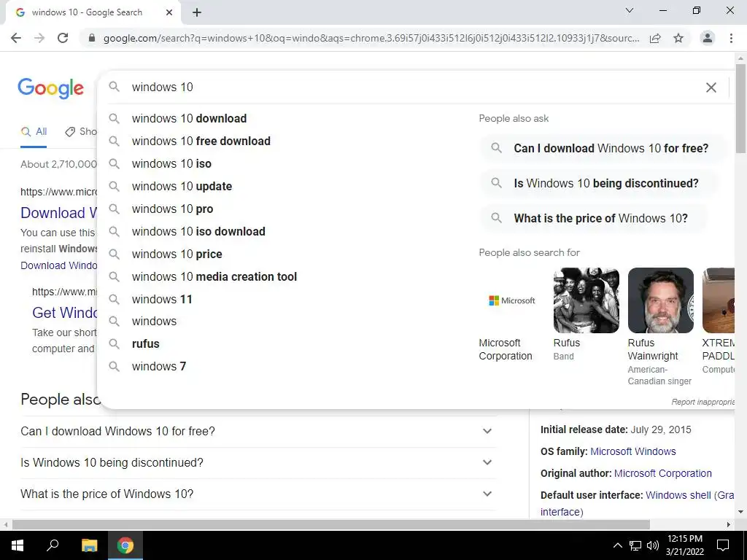Open the Rufus Wainwright photo thumbnail

(661, 300)
